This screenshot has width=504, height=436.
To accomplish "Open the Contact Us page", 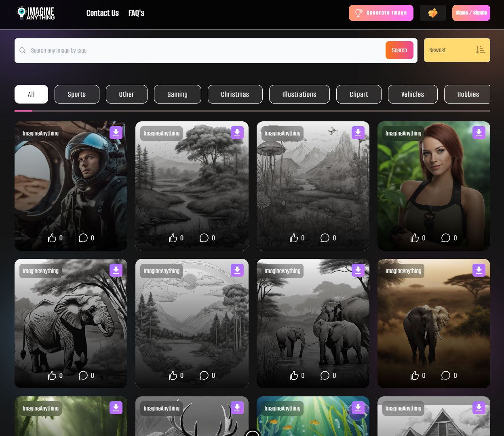I will click(x=103, y=13).
